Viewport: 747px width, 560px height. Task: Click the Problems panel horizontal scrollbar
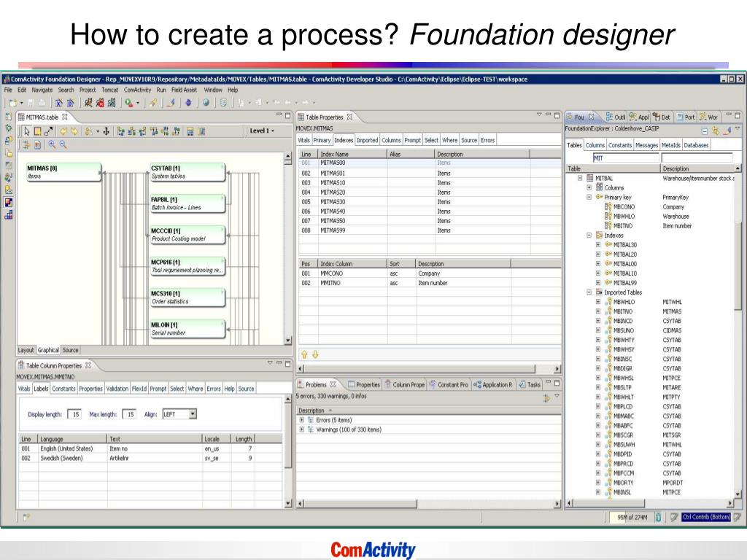click(x=428, y=503)
